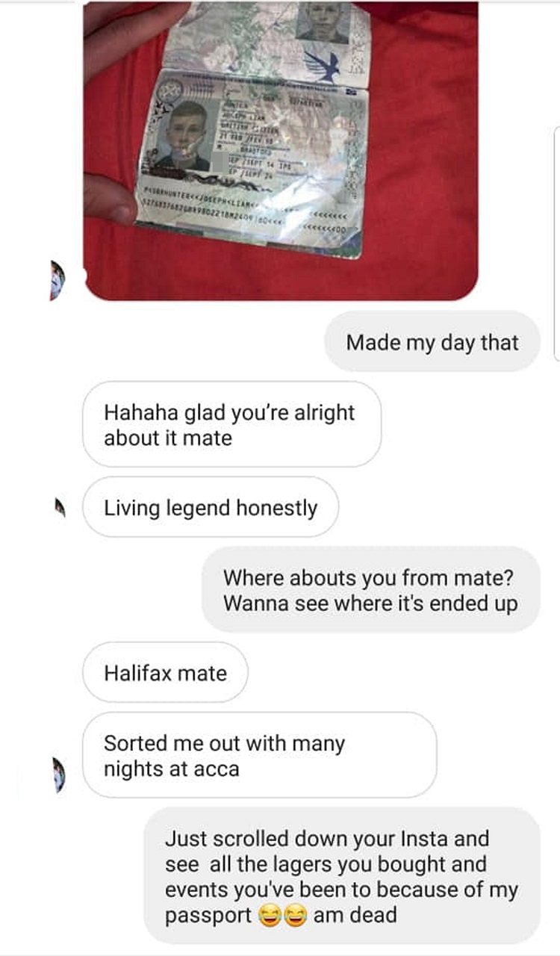This screenshot has width=560, height=956.
Task: Select "Hahaha glad you're alright" message
Action: click(231, 425)
